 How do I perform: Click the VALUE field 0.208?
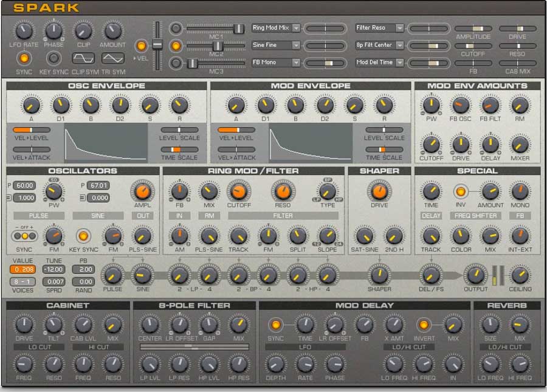(22, 269)
